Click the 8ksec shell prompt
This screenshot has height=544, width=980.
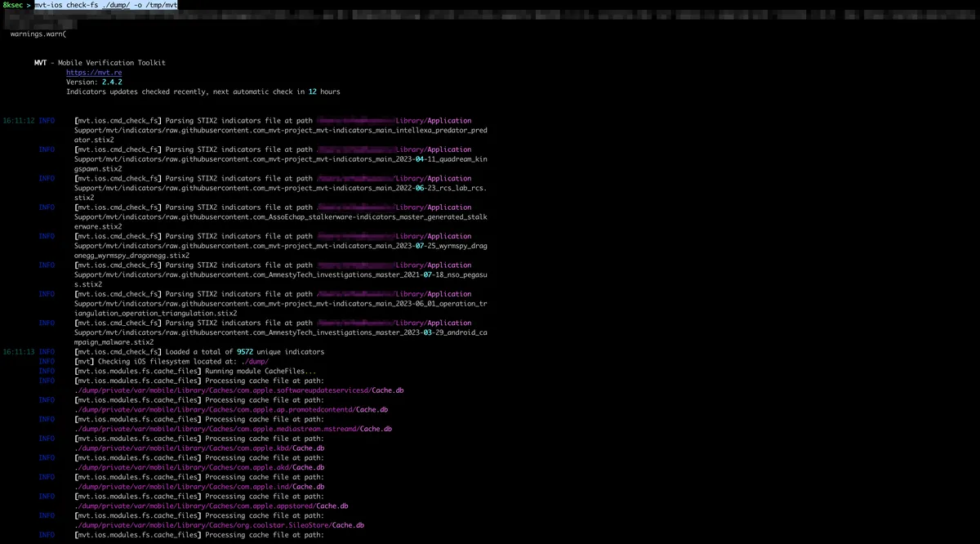click(x=13, y=5)
